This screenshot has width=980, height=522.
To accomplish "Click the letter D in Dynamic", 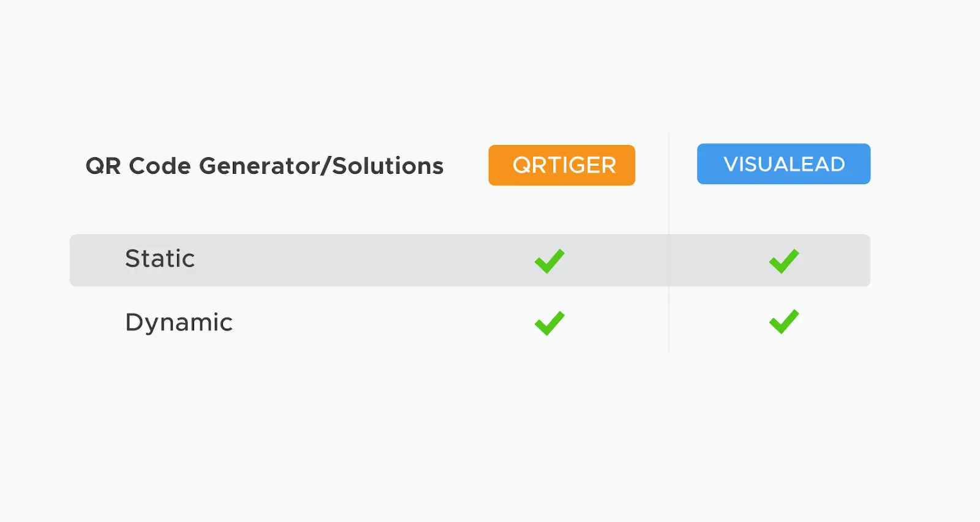I will click(134, 322).
